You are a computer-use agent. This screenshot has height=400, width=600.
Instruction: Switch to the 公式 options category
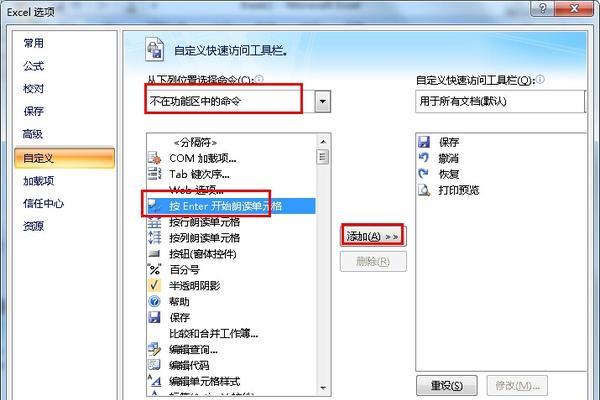[34, 66]
